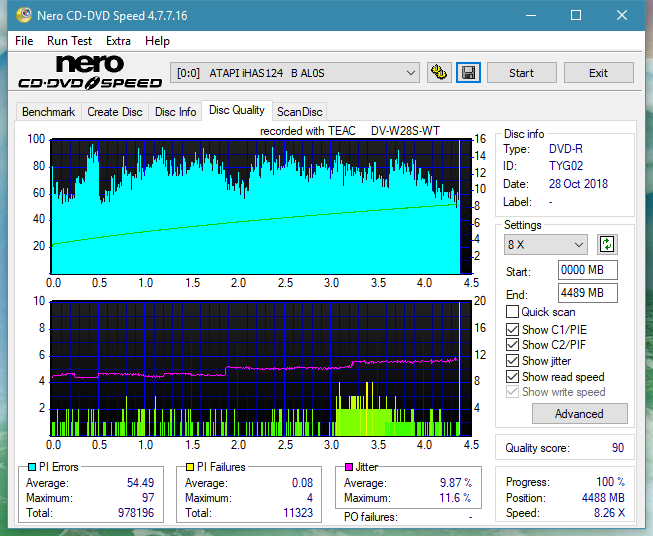Click the speed value 8.26 X
Image resolution: width=653 pixels, height=536 pixels.
pos(609,513)
